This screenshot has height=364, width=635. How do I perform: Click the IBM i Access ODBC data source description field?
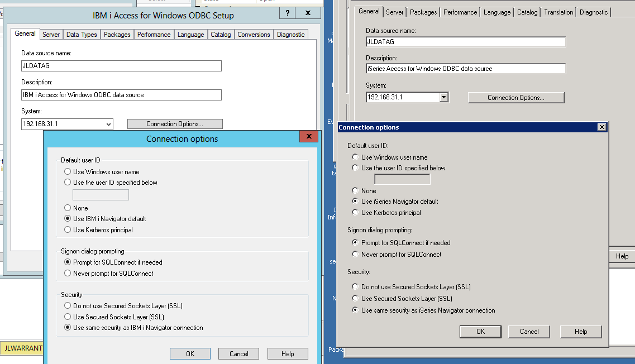[122, 95]
